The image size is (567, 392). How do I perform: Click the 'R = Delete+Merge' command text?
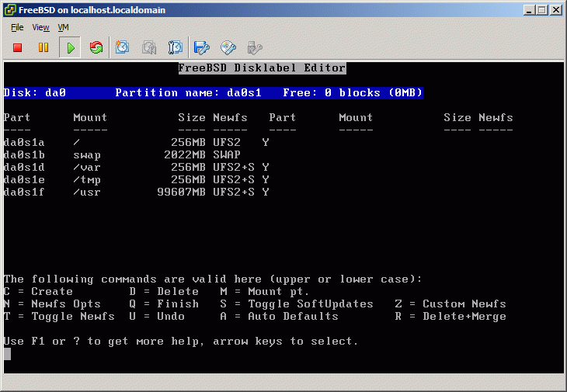point(450,317)
